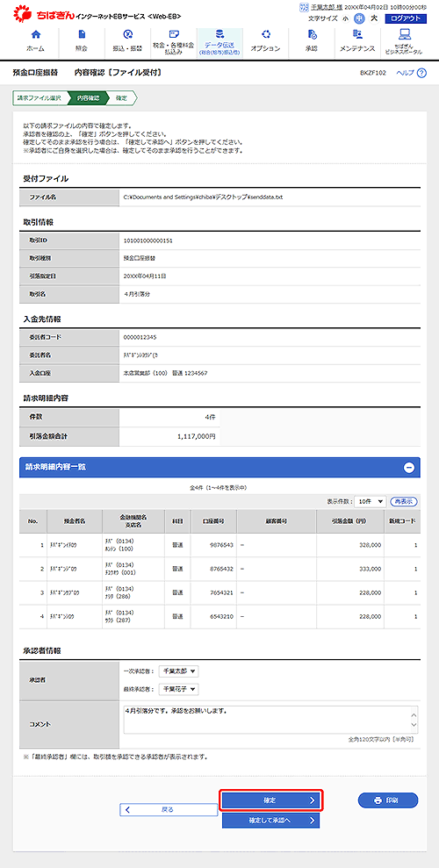This screenshot has width=439, height=868.
Task: Open the 最終承認者 dropdown
Action: point(178,689)
